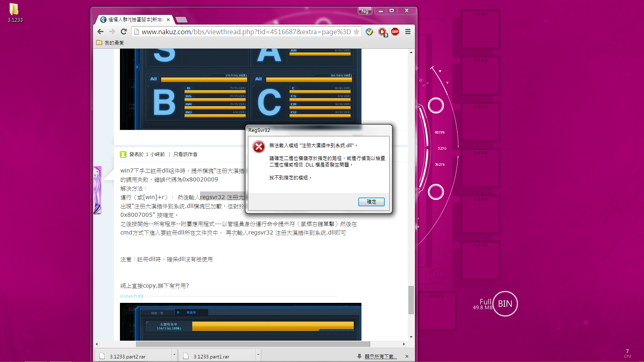Bookmark this page with the star icon
Image resolution: width=644 pixels, height=362 pixels.
tap(356, 32)
